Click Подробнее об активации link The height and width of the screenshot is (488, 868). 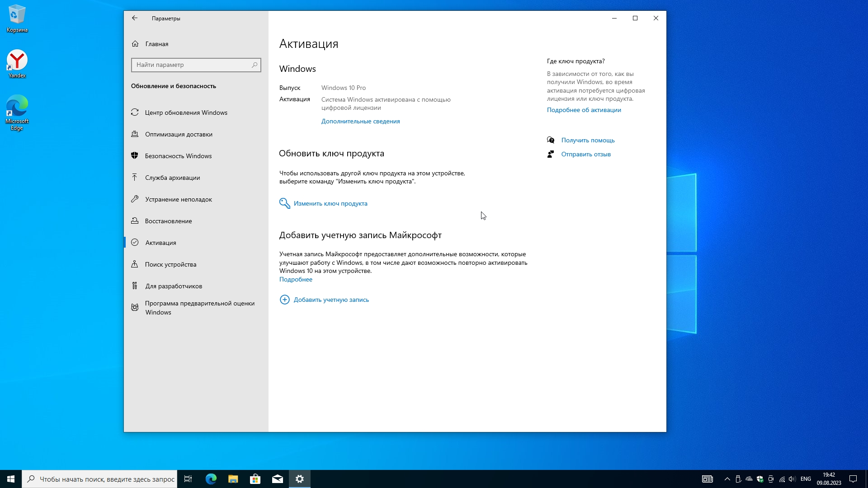pyautogui.click(x=584, y=110)
